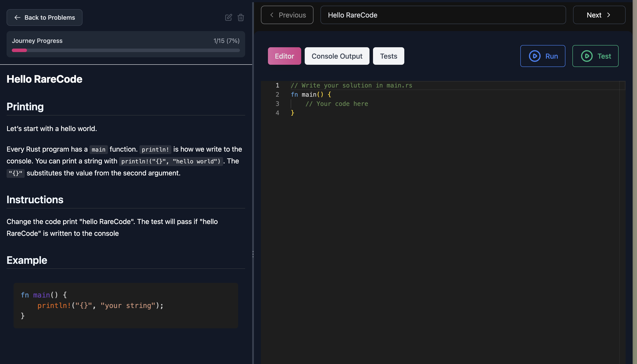
Task: Click the Run play-circle icon
Action: pos(535,56)
